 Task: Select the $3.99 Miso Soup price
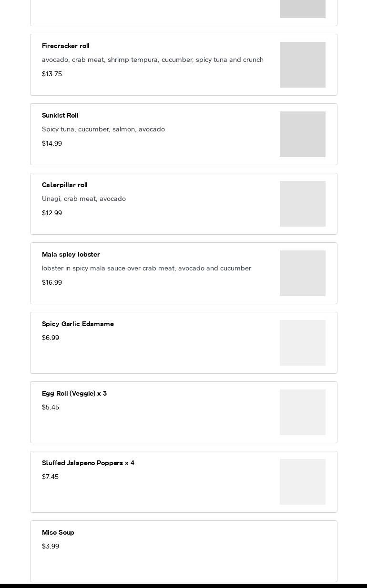pyautogui.click(x=51, y=547)
